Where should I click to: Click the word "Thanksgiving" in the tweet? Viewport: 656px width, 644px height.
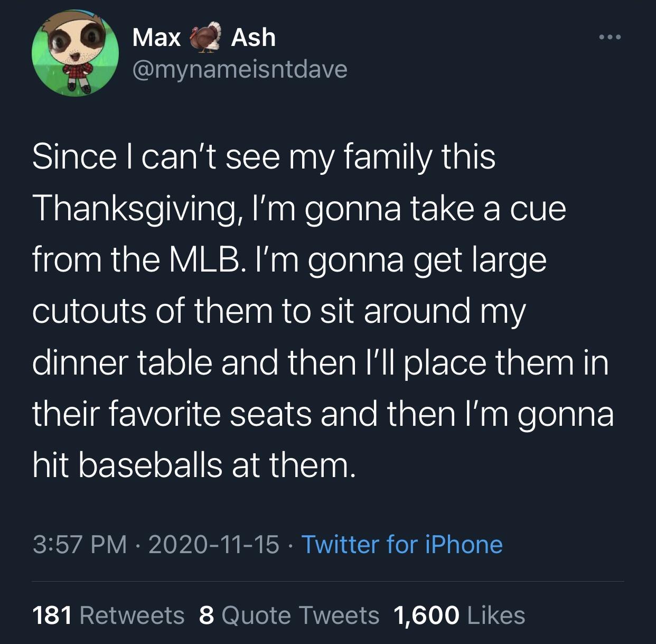134,209
